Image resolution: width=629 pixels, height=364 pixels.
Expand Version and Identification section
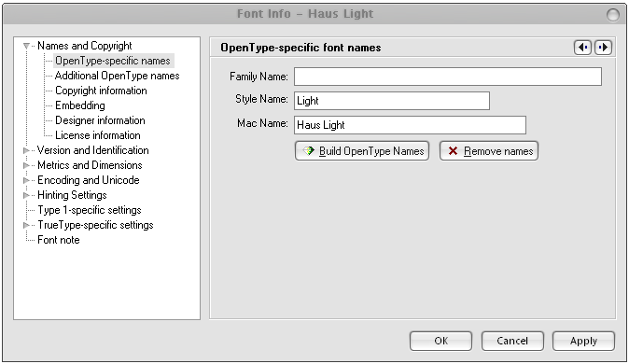point(26,150)
